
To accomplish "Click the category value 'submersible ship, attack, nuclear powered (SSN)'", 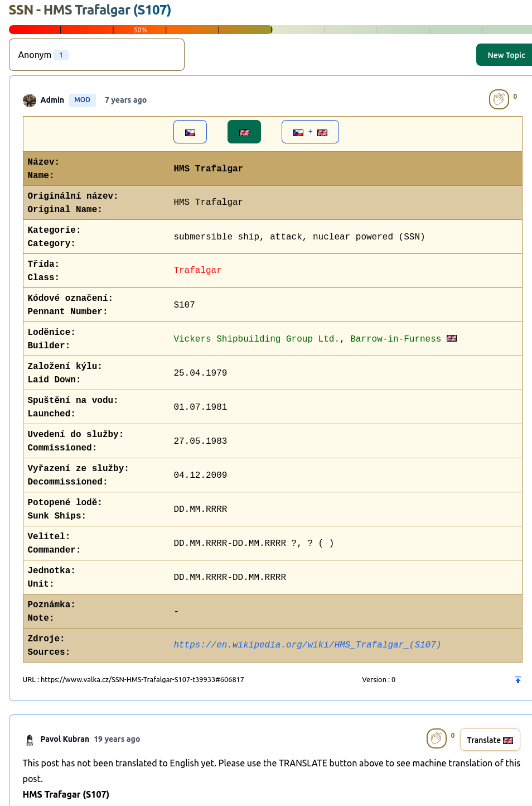I will [x=299, y=237].
